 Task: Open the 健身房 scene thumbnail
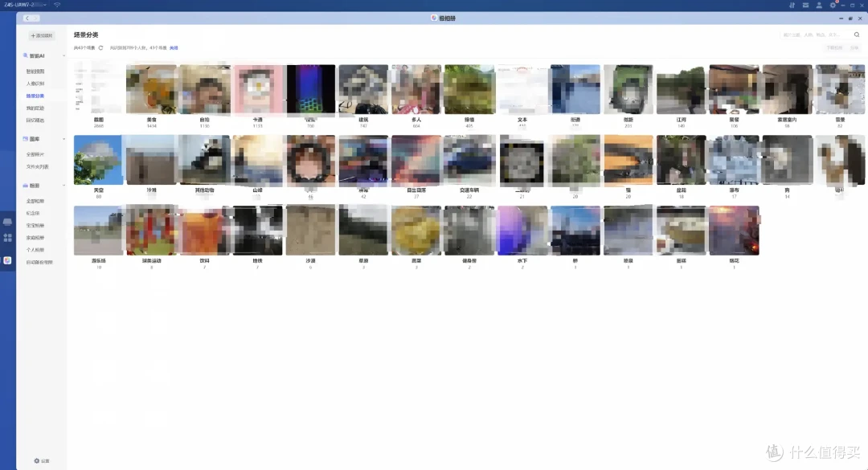pyautogui.click(x=469, y=231)
